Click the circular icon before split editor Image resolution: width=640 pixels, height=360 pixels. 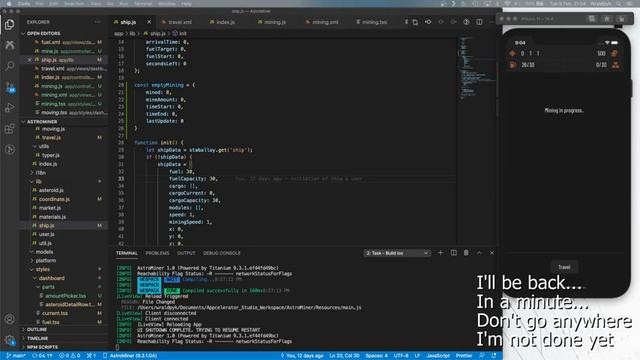466,22
